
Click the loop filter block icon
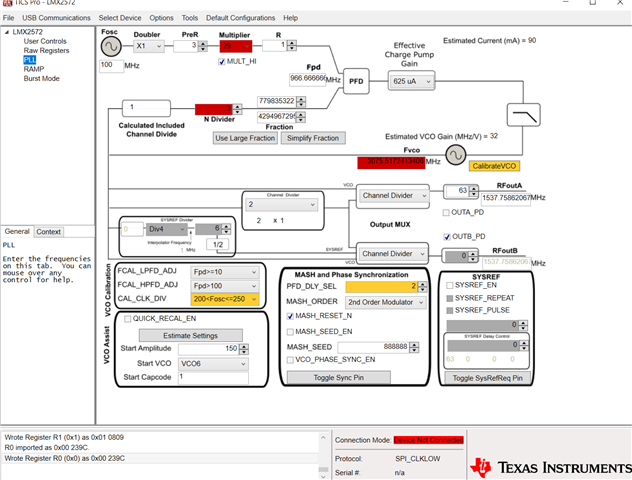[523, 115]
